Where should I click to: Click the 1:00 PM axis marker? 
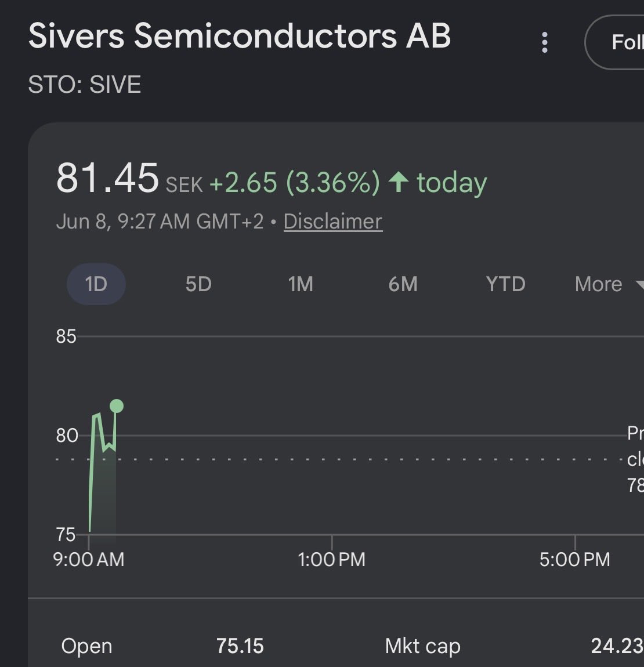tap(332, 559)
